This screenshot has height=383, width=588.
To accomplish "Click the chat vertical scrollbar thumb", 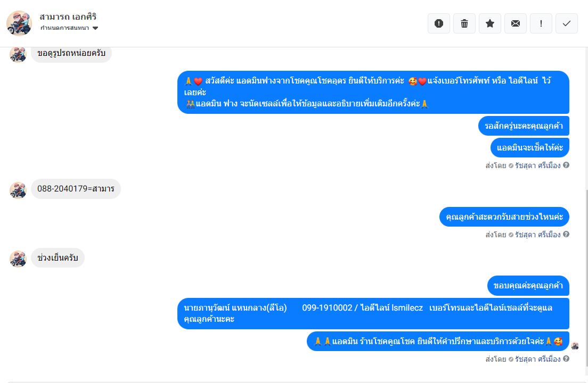I will (x=586, y=278).
